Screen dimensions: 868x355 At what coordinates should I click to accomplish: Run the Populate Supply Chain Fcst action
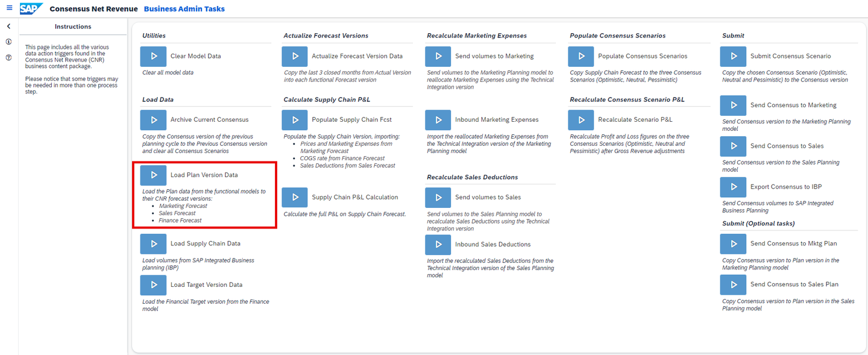click(x=295, y=120)
